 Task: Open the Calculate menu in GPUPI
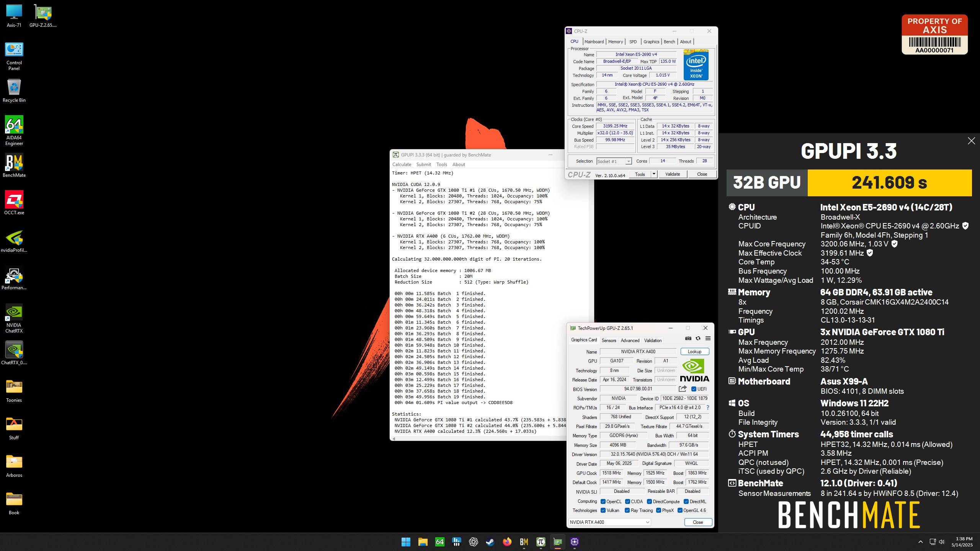(x=402, y=165)
